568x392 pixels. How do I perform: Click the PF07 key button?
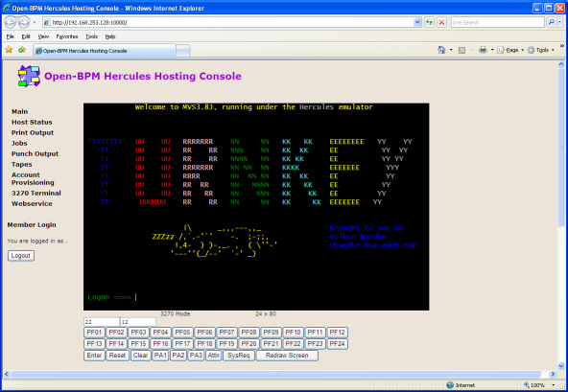[226, 333]
